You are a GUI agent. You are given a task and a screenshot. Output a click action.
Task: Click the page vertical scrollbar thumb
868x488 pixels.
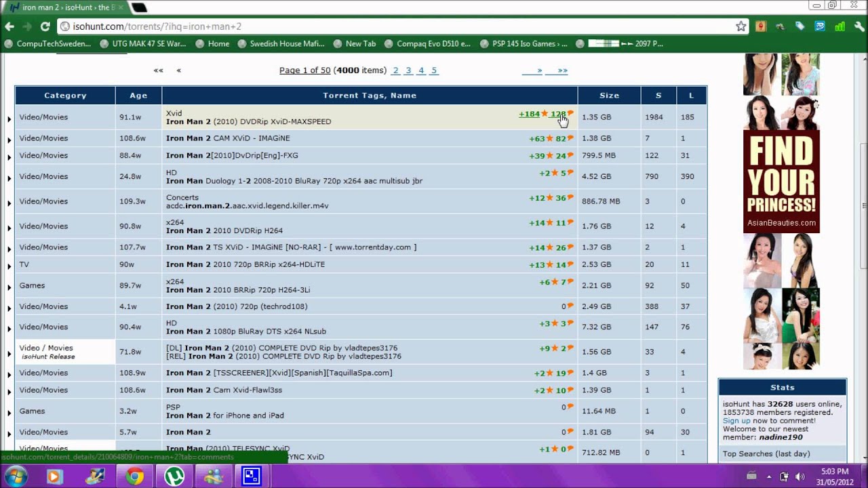(863, 205)
